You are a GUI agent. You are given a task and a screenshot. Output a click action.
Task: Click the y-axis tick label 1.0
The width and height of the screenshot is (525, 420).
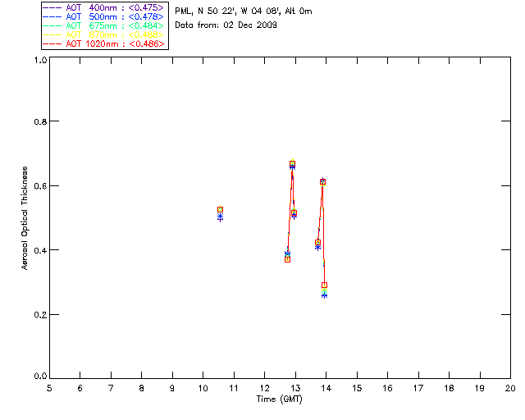[x=40, y=60]
